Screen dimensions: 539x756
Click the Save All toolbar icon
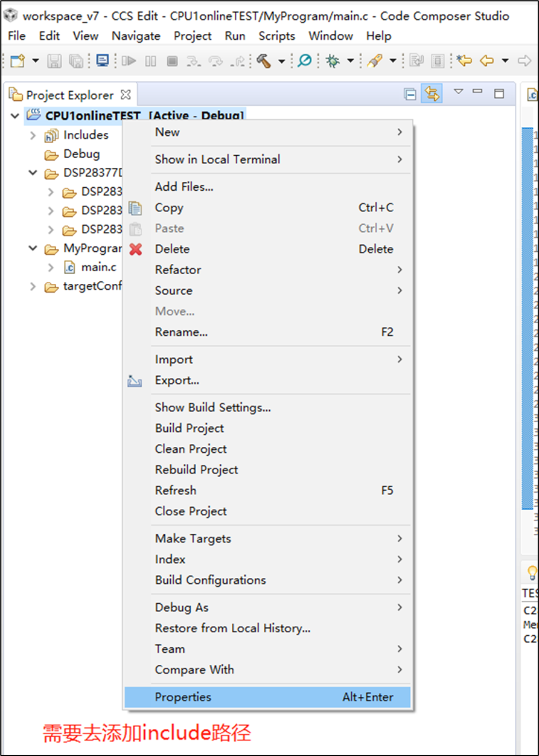[75, 61]
